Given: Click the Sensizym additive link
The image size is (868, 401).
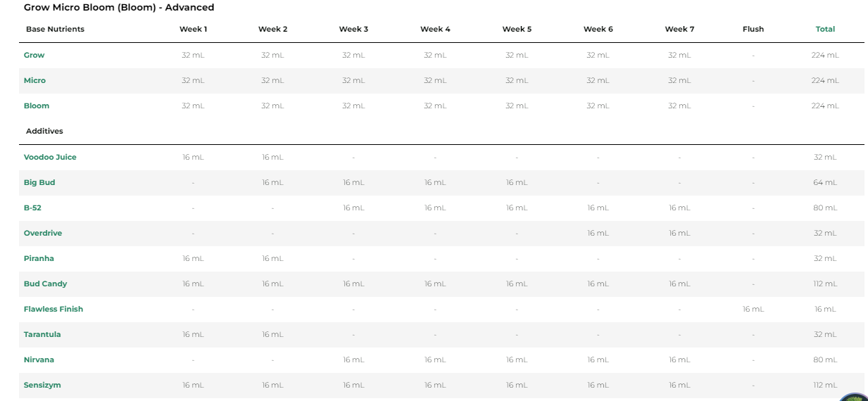Looking at the screenshot, I should [x=42, y=385].
